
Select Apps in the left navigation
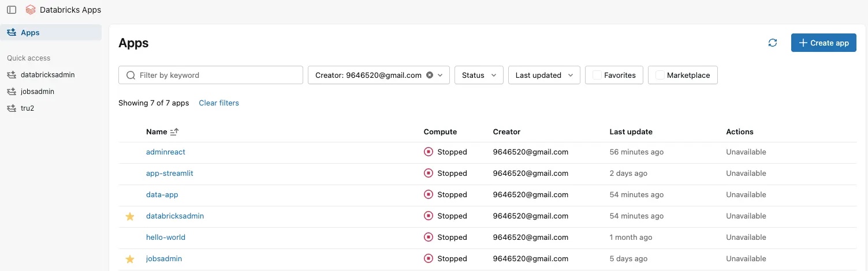point(51,33)
